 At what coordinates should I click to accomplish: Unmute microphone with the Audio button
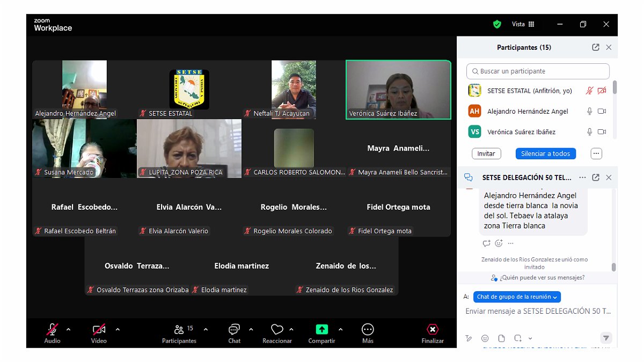(52, 330)
